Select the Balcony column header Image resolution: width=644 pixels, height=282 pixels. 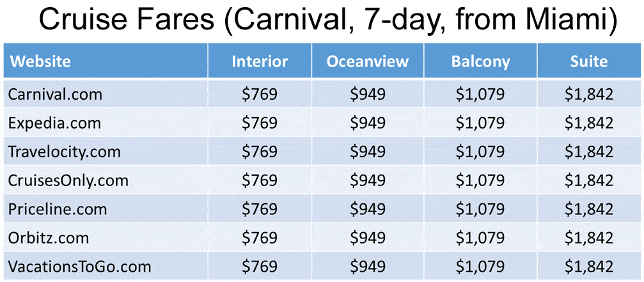click(480, 61)
